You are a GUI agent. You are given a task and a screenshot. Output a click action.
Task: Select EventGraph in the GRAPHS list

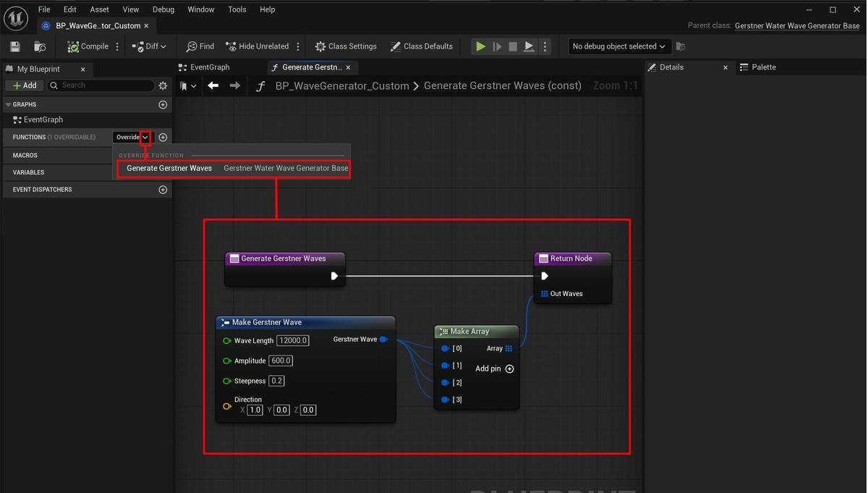[43, 119]
